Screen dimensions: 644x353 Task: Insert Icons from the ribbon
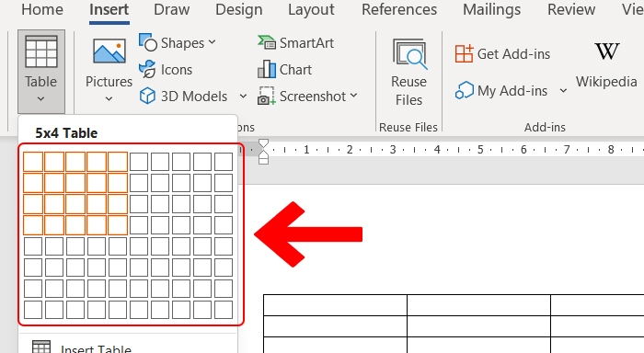point(166,69)
